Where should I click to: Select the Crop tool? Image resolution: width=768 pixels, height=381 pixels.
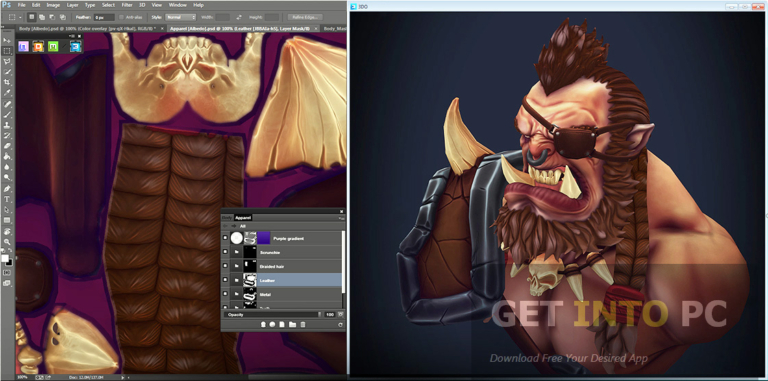[7, 82]
